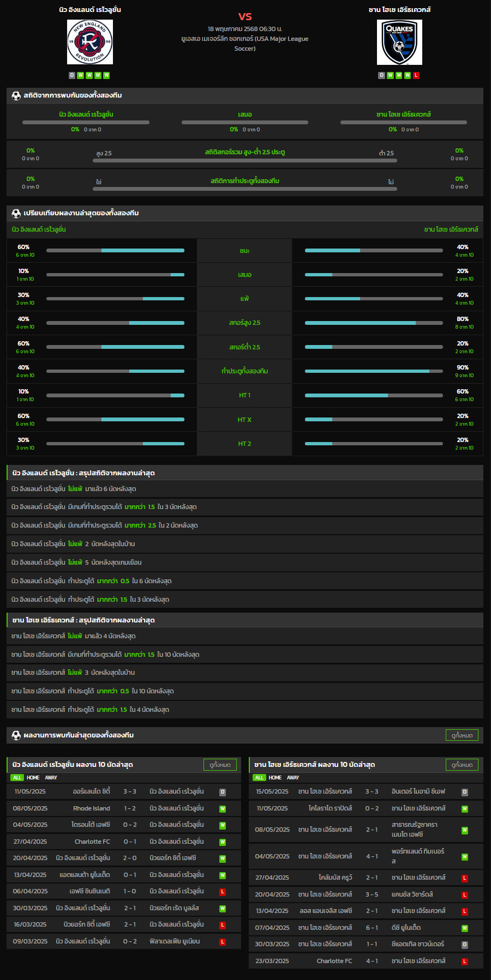This screenshot has height=980, width=491.
Task: Switch to AWAY tab in New England results table
Action: pyautogui.click(x=51, y=778)
